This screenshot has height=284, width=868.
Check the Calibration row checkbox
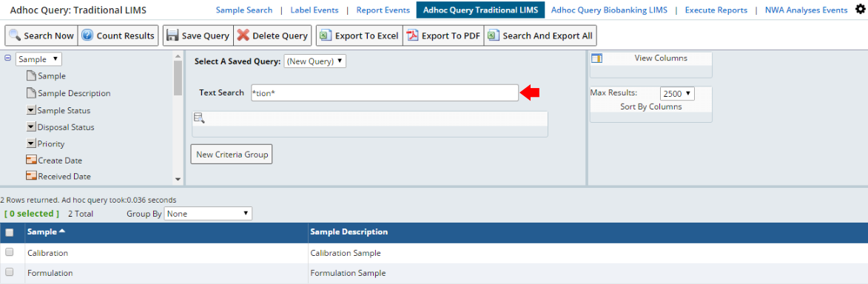(10, 252)
